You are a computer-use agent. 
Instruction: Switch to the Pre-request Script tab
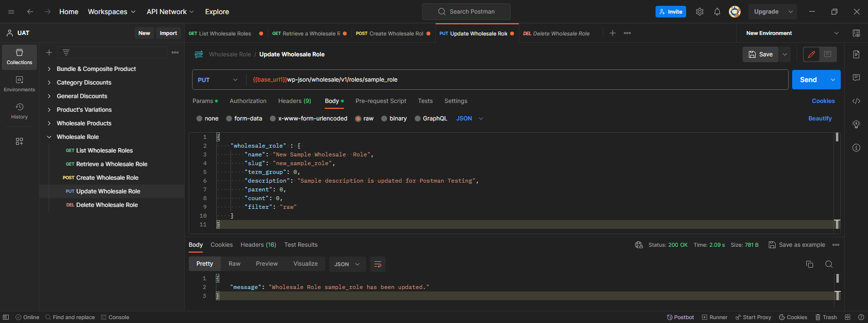pyautogui.click(x=381, y=101)
